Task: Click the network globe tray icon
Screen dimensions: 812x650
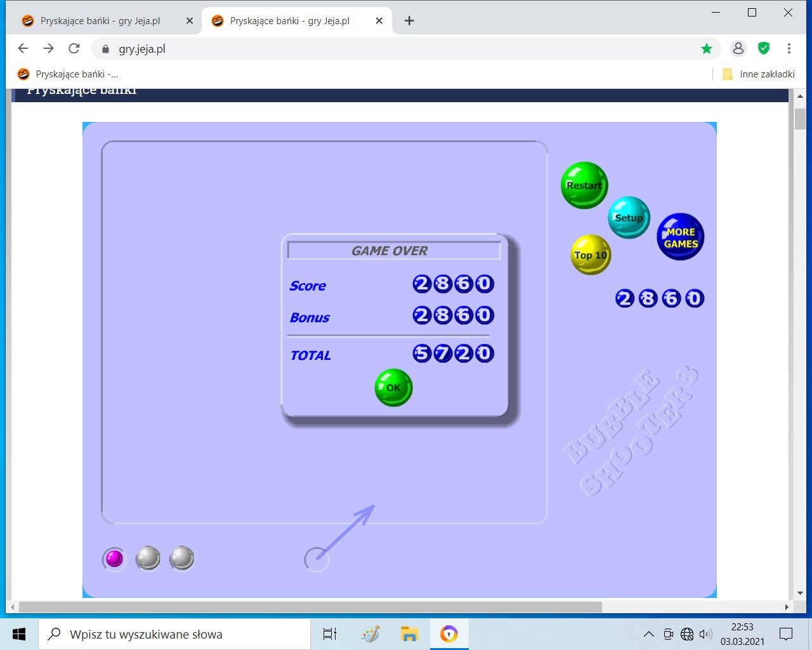Action: pos(687,634)
